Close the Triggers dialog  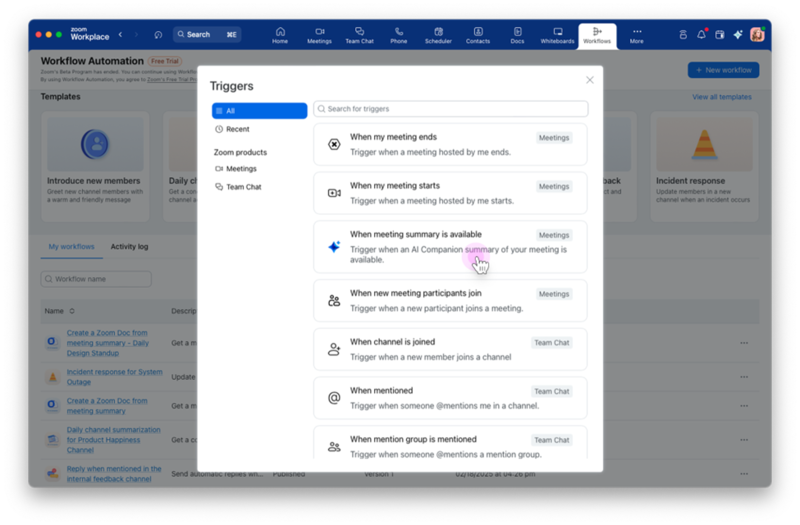[x=589, y=80]
